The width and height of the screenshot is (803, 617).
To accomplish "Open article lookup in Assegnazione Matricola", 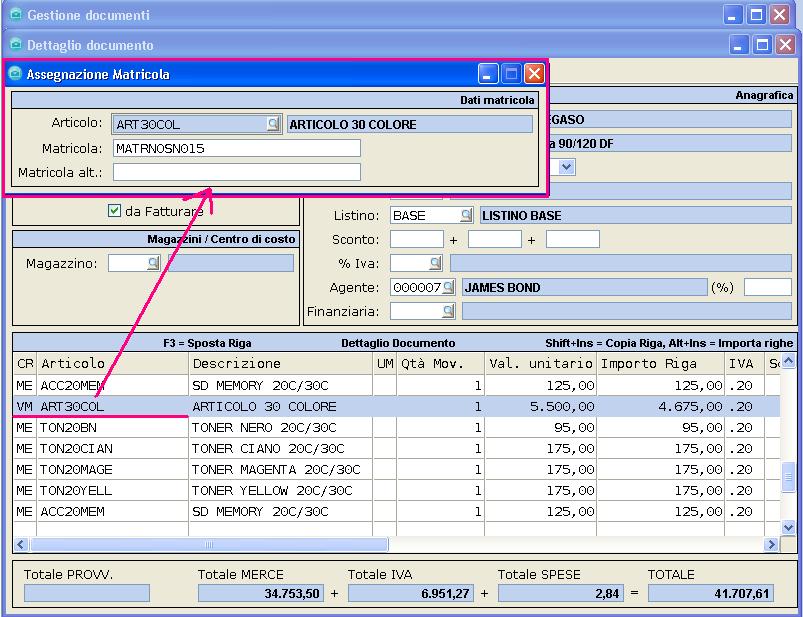I will (273, 123).
